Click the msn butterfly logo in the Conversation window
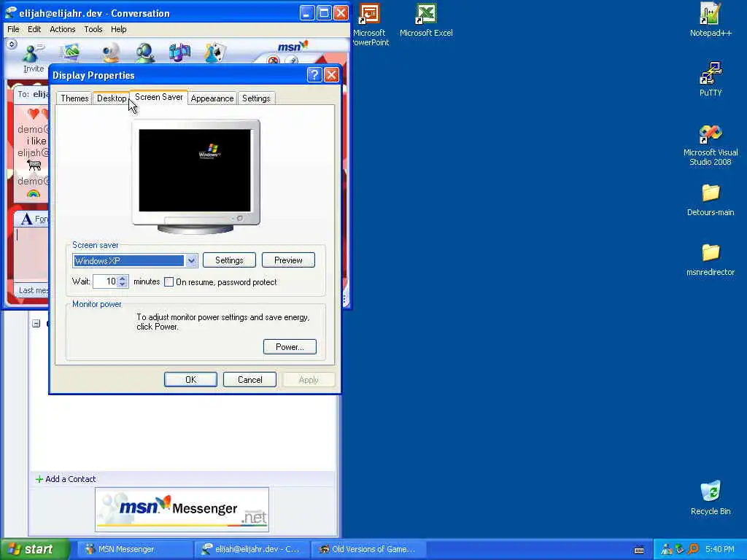747x560 pixels. (x=293, y=46)
